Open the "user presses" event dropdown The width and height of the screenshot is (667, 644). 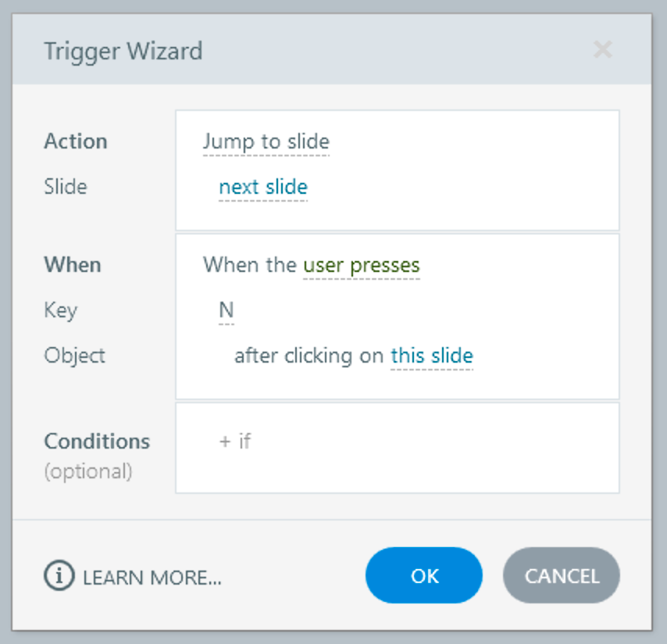click(x=361, y=266)
